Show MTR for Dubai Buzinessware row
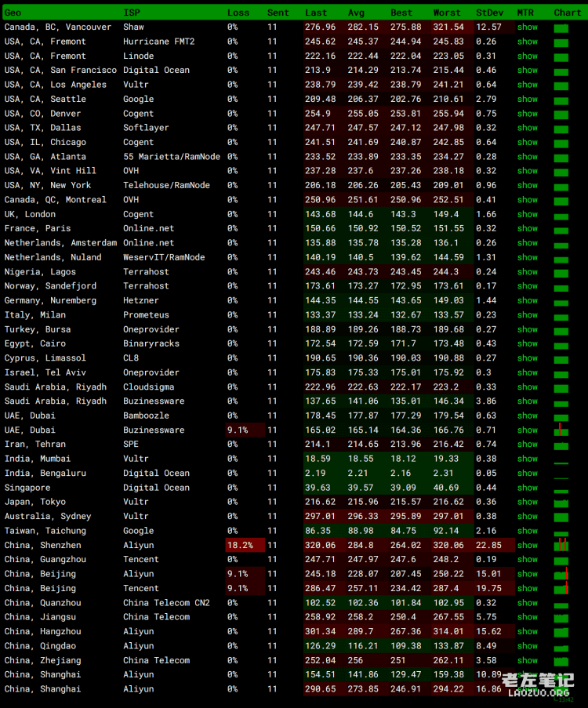Image resolution: width=588 pixels, height=708 pixels. (x=528, y=430)
